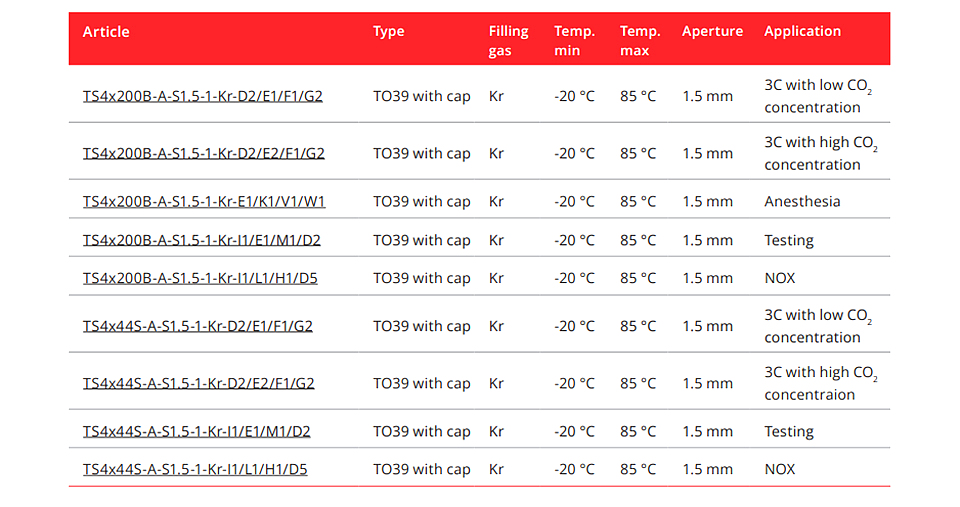
Task: Select '-20 °C' in the Anesthesia row
Action: click(x=574, y=201)
